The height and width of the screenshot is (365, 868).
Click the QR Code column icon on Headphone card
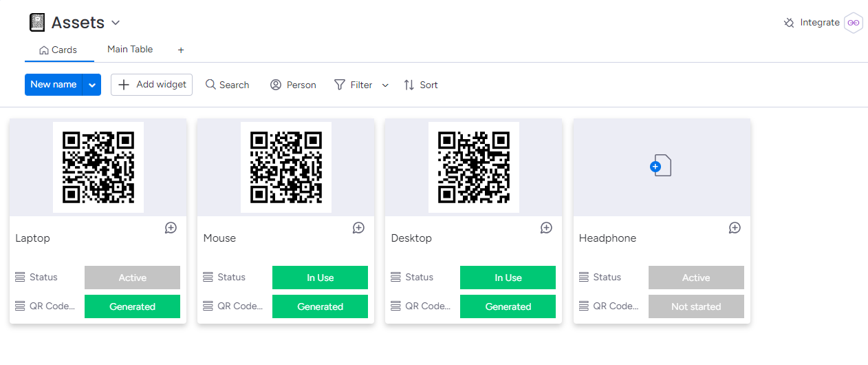click(x=584, y=306)
